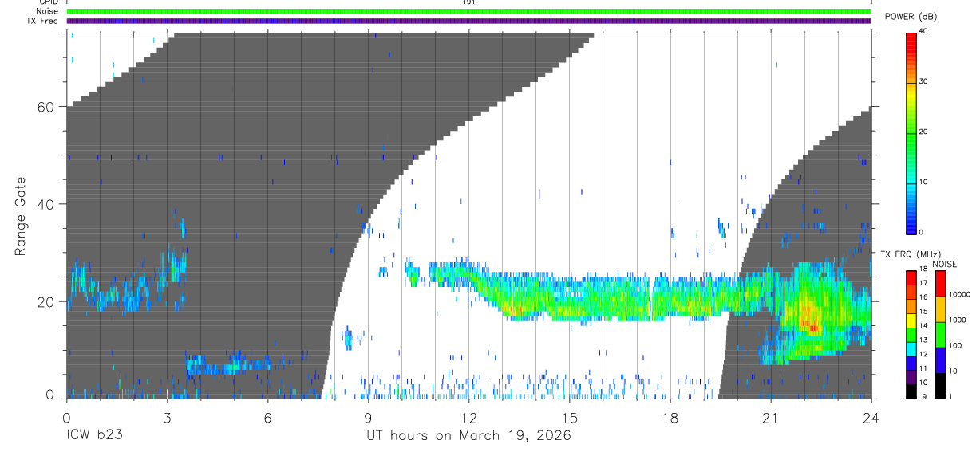Click the 10 tick on the POWER colorbar
The width and height of the screenshot is (980, 452).
(x=923, y=182)
